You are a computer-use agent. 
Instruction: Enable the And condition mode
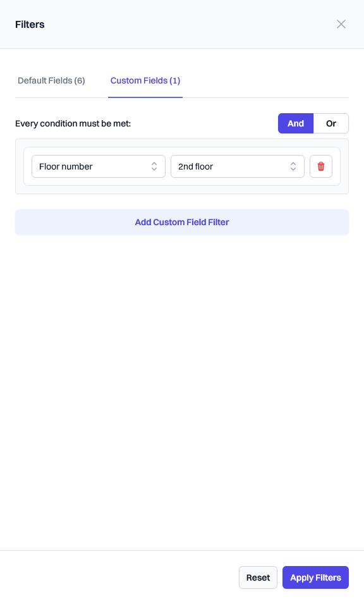tap(296, 123)
